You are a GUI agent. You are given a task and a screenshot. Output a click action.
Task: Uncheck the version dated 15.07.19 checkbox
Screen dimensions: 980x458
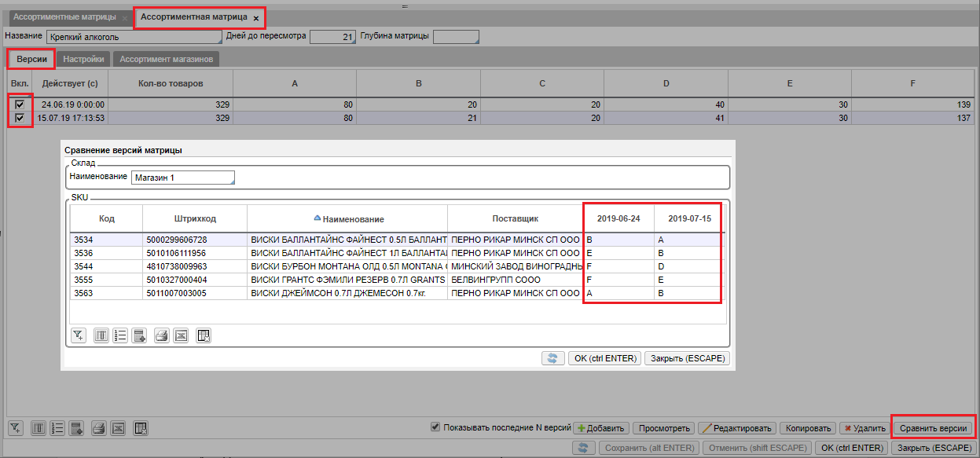click(20, 118)
